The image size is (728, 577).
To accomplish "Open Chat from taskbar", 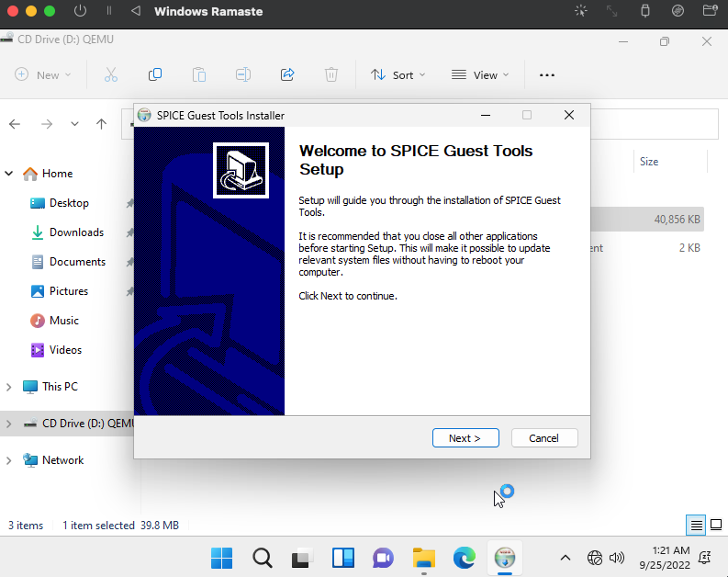I will [x=383, y=558].
